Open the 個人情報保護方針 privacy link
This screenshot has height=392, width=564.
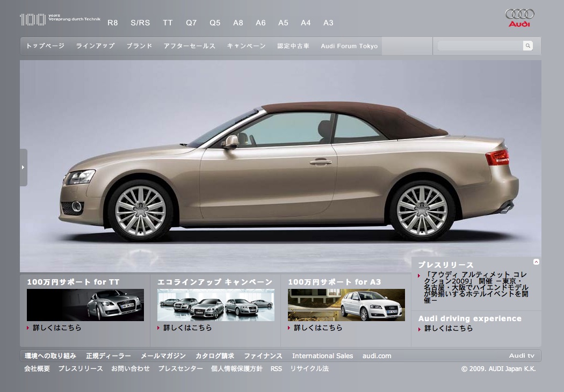coord(237,368)
